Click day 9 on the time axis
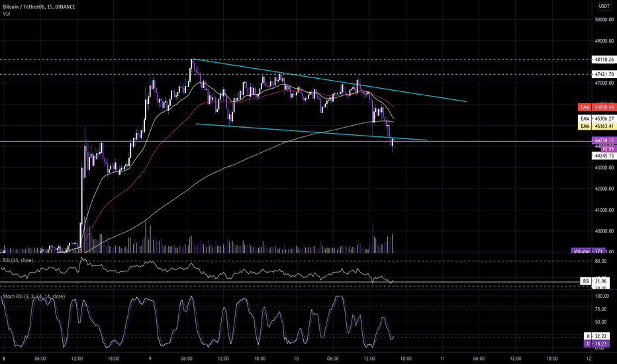 150,359
